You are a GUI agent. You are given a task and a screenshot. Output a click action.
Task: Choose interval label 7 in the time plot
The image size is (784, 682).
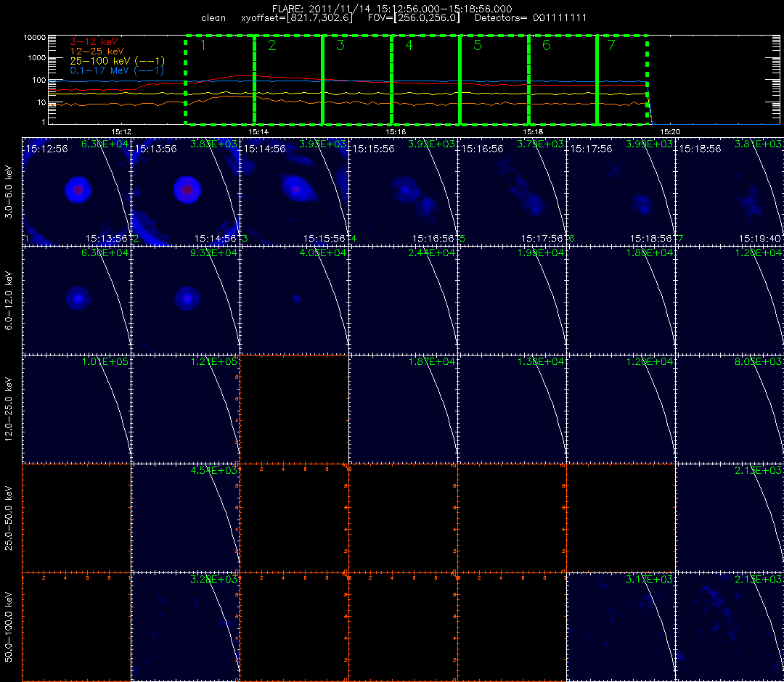tap(611, 46)
